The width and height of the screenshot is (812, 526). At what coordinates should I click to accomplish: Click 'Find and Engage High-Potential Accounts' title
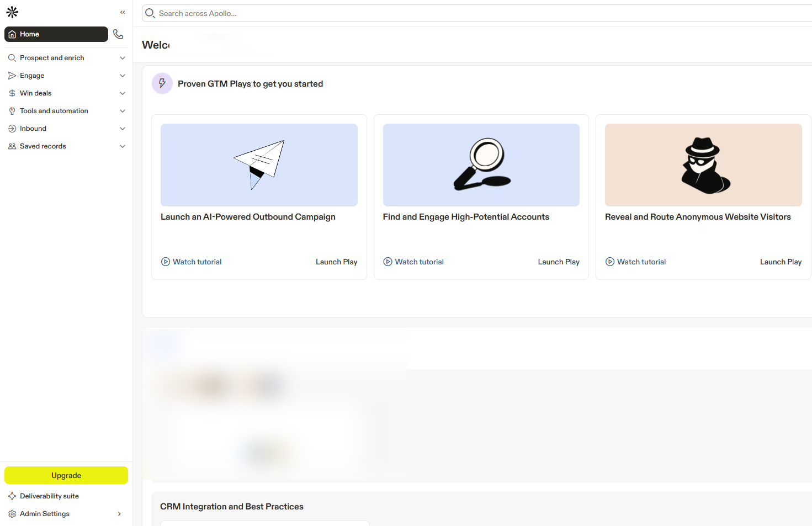[x=466, y=217]
